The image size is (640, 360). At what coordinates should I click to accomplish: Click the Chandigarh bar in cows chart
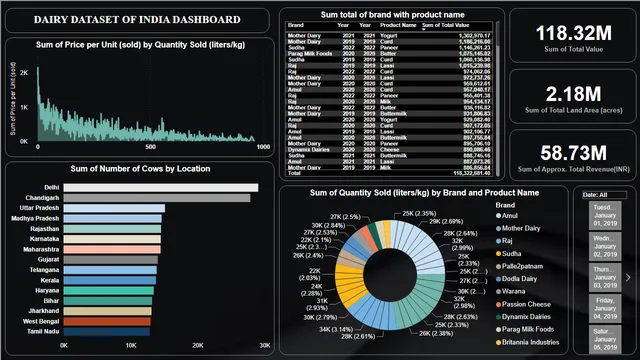pyautogui.click(x=157, y=198)
